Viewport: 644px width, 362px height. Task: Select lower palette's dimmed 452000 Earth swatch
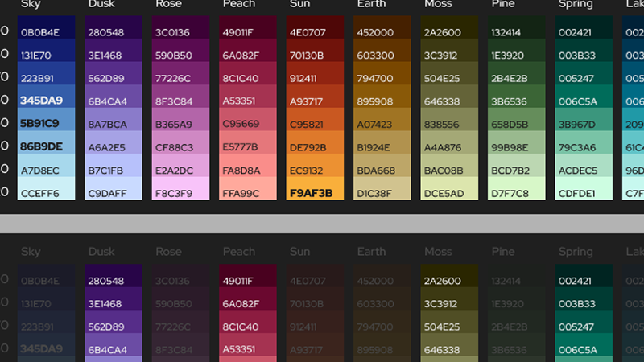[382, 276]
